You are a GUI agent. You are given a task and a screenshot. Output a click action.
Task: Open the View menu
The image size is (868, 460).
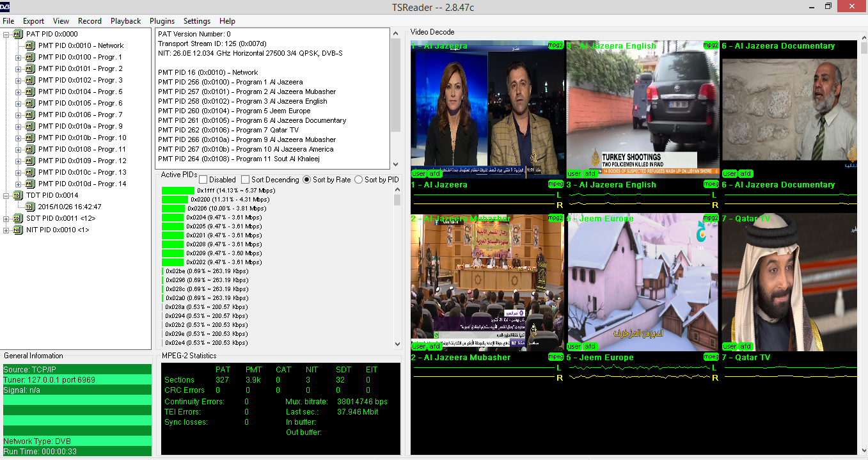point(61,21)
